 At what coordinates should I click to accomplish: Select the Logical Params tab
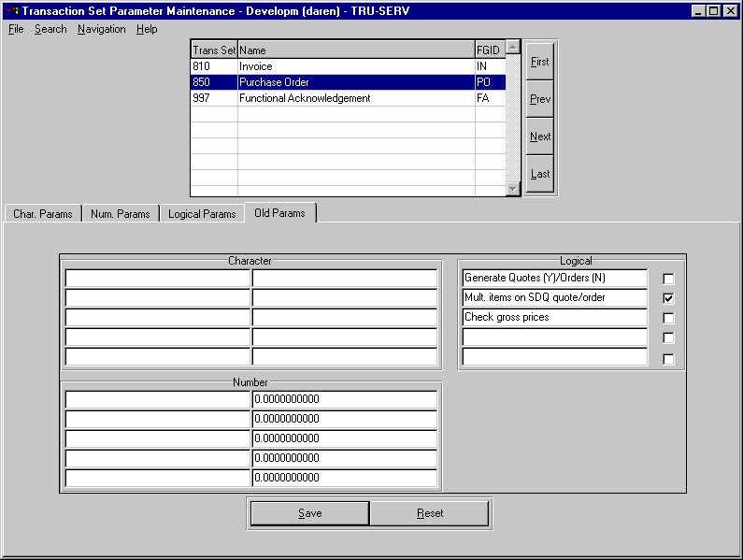coord(202,214)
